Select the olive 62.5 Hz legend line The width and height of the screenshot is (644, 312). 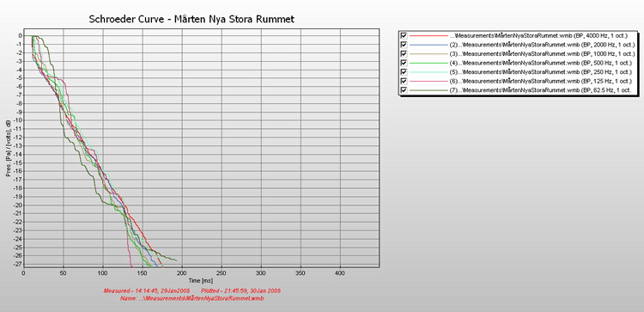[428, 90]
